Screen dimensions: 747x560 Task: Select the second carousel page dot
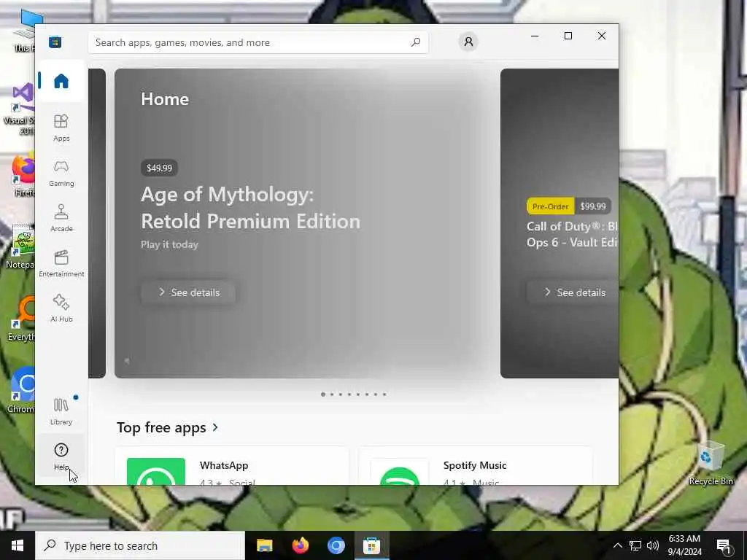(332, 394)
